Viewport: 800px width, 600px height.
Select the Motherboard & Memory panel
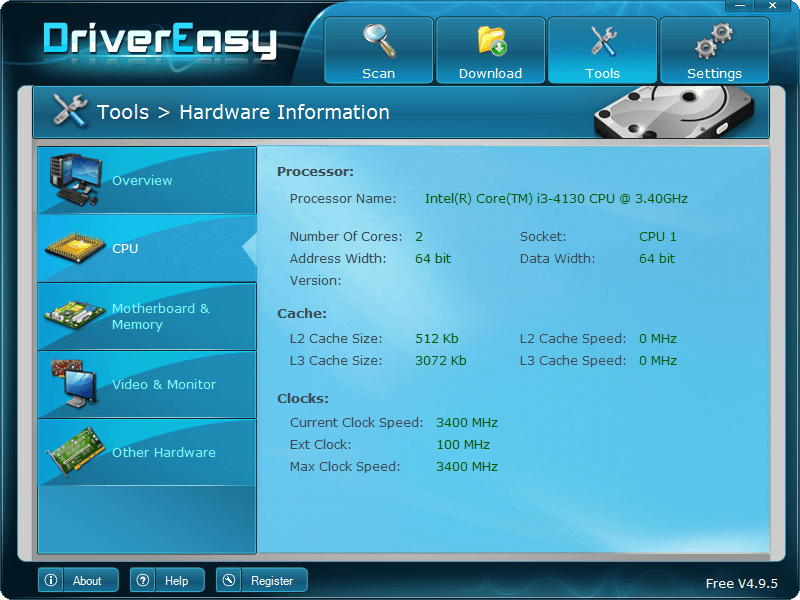click(x=160, y=317)
